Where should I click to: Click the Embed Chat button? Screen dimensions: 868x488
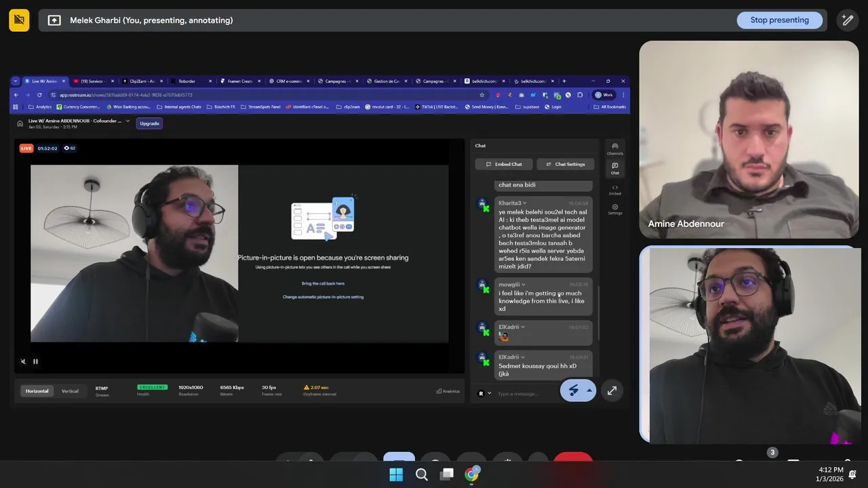[503, 164]
